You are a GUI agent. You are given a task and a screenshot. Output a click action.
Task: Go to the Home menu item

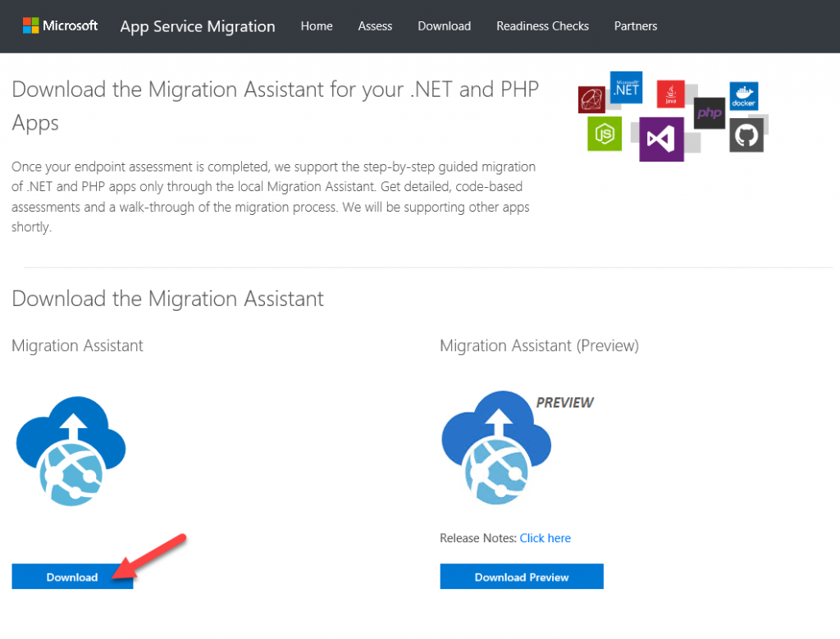point(317,25)
